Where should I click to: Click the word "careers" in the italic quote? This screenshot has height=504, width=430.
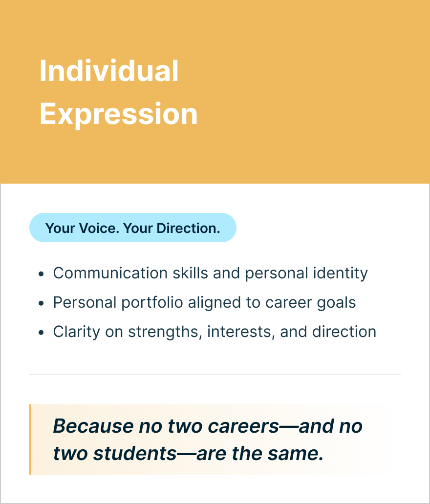point(243,426)
